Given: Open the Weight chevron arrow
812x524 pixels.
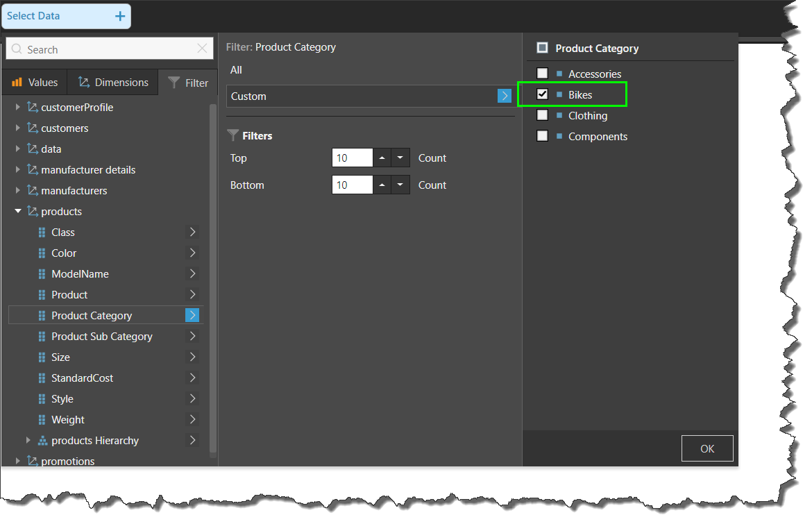Looking at the screenshot, I should (x=192, y=419).
